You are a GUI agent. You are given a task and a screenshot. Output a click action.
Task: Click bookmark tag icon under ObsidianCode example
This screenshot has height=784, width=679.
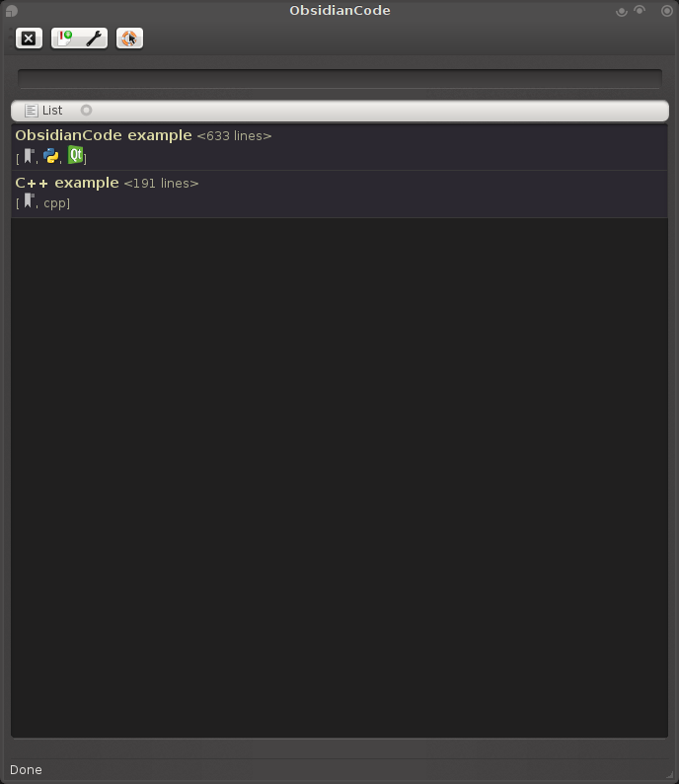pos(29,156)
